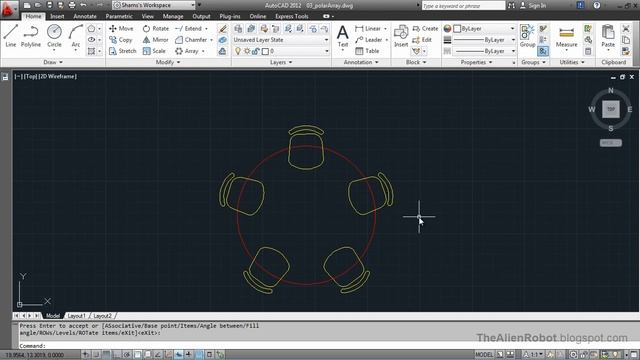Click the Move tool in Modify
The height and width of the screenshot is (360, 640).
tap(121, 29)
